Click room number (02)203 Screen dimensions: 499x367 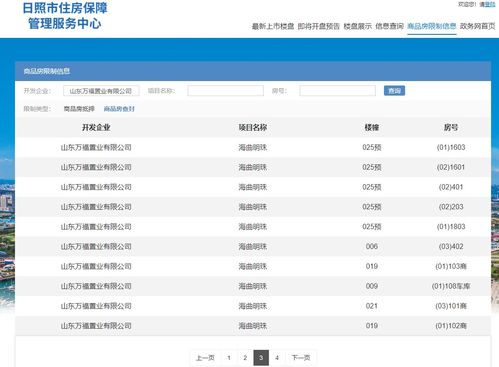pos(451,207)
